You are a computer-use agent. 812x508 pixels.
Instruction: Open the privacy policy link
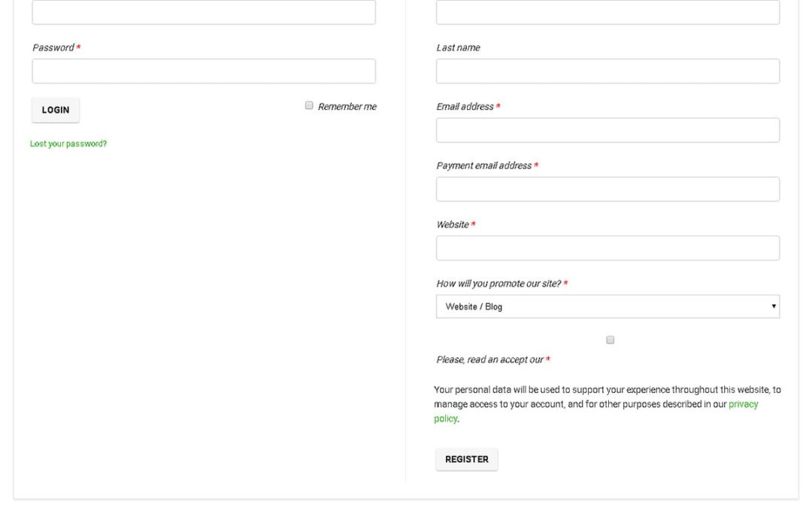pos(743,404)
